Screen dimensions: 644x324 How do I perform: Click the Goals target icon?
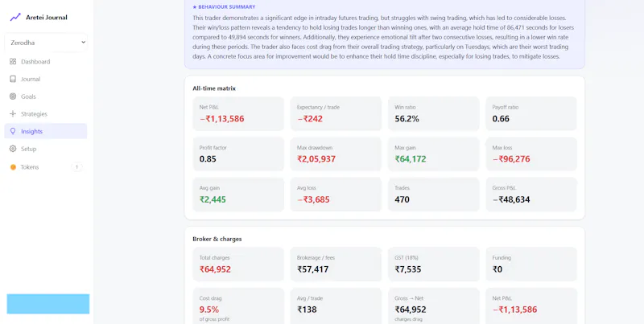pos(13,96)
